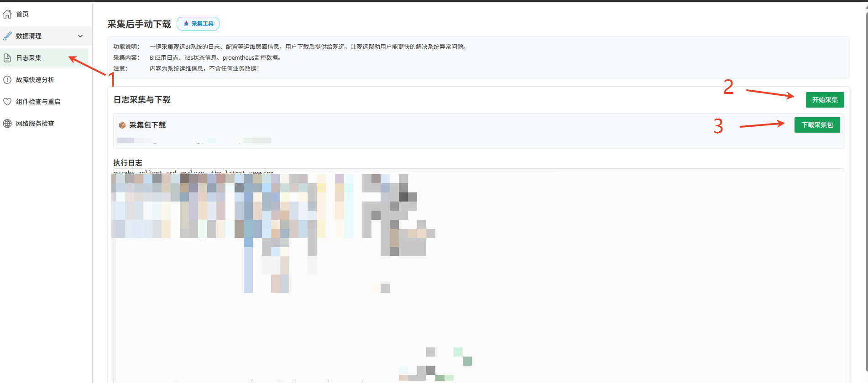Click the alert circle icon for 故障快速分析
The image size is (868, 383).
[7, 80]
